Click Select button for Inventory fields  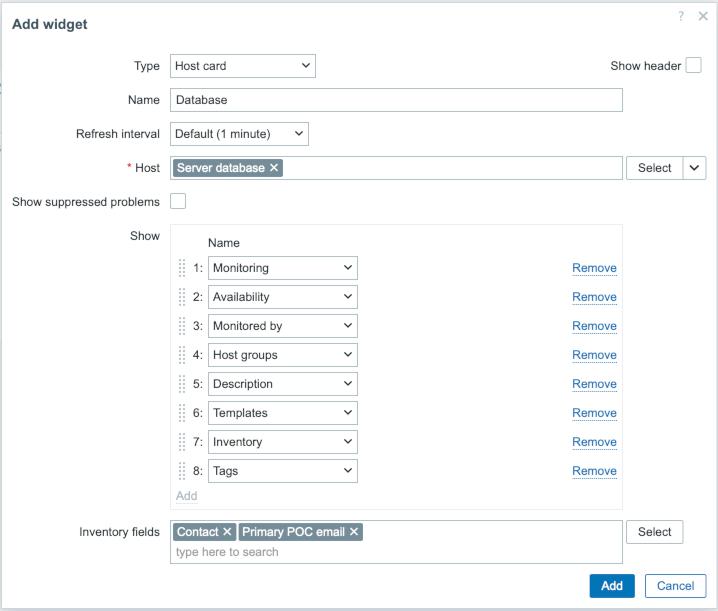click(654, 532)
